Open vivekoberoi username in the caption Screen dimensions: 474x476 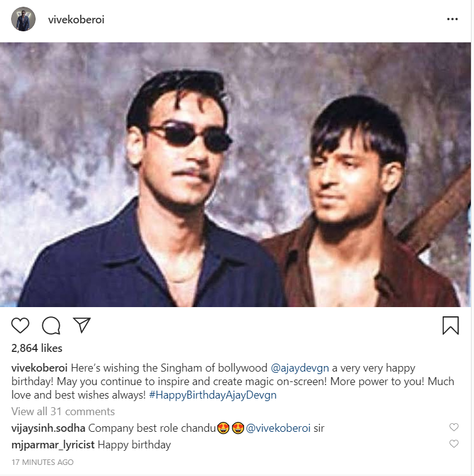pyautogui.click(x=39, y=368)
